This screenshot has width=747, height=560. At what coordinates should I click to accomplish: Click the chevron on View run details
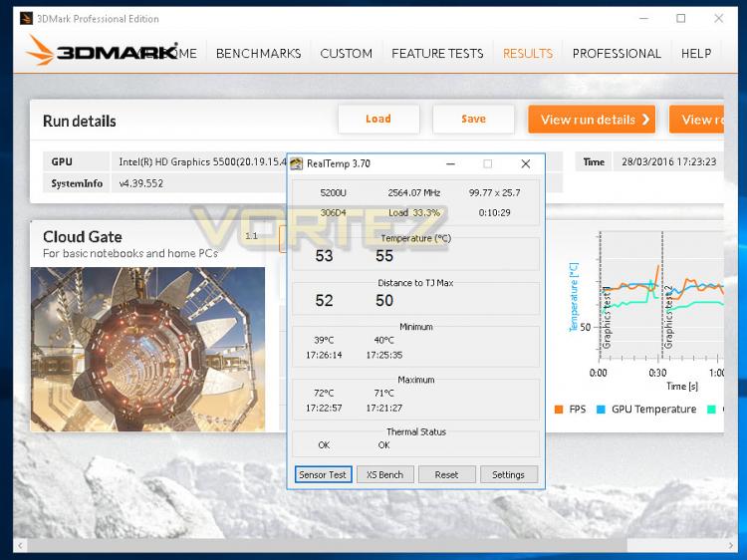pyautogui.click(x=645, y=120)
